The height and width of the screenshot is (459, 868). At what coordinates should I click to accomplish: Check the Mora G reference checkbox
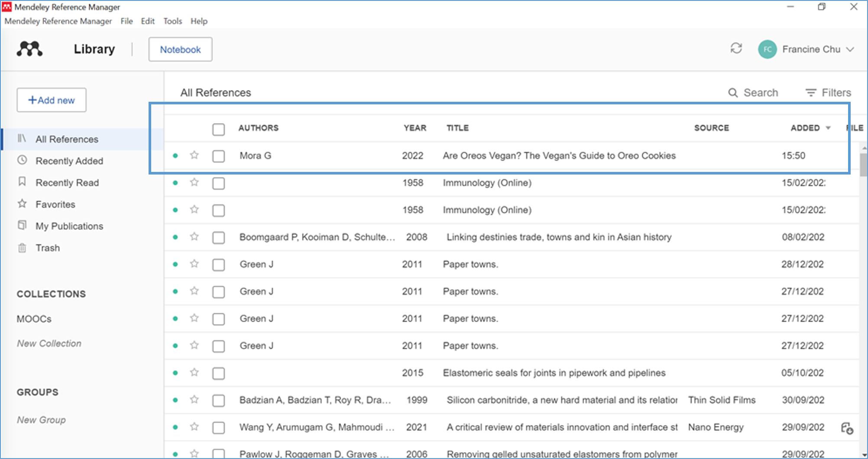[219, 156]
